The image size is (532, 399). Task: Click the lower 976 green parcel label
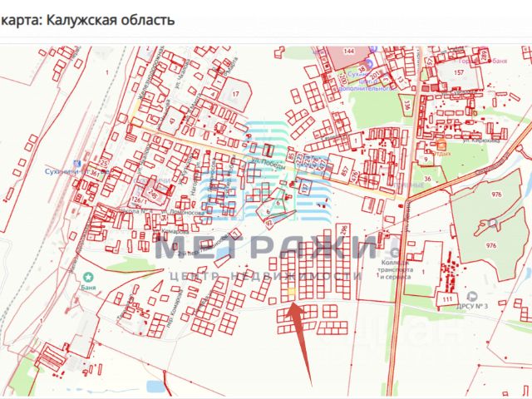pyautogui.click(x=491, y=246)
